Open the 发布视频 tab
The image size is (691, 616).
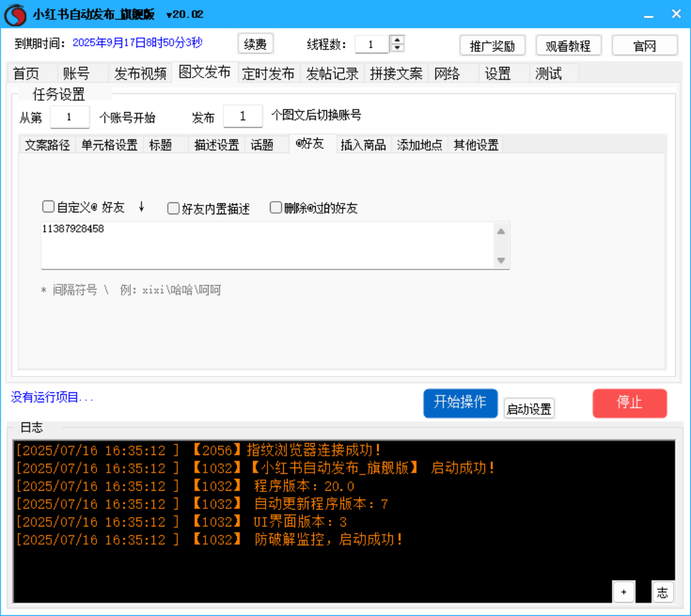click(140, 73)
